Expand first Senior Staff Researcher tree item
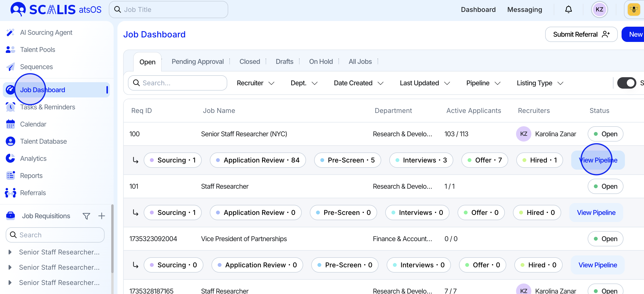Screen dimensions: 644x294 [10, 252]
